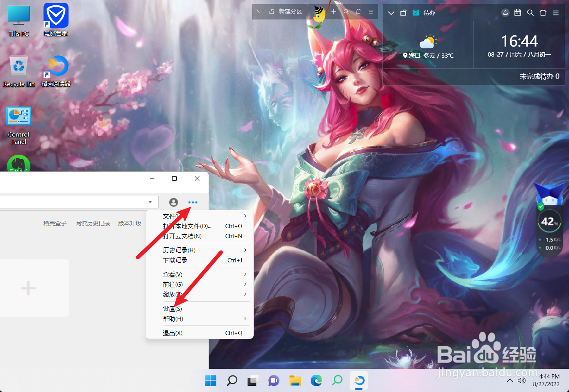Click the 稻壳阅读器 taskbar icon
The height and width of the screenshot is (392, 569).
pyautogui.click(x=359, y=381)
